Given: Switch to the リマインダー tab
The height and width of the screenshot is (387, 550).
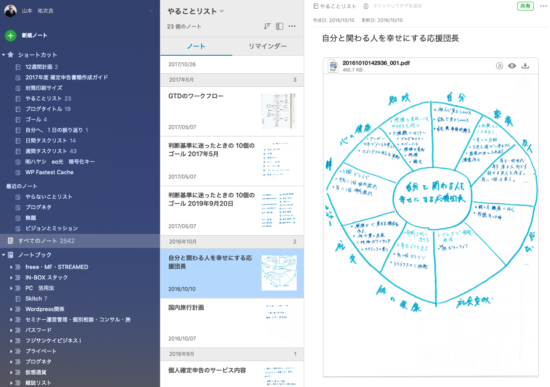Looking at the screenshot, I should click(268, 46).
